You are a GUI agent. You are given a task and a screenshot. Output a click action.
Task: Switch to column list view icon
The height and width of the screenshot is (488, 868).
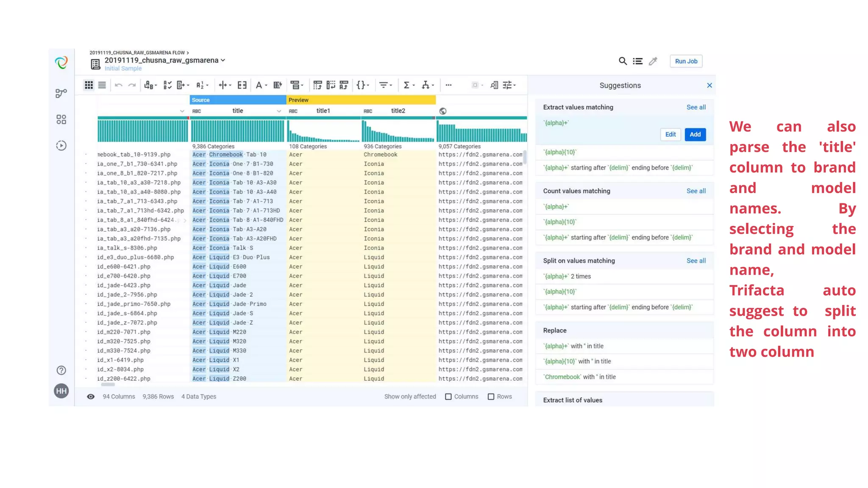pos(102,85)
